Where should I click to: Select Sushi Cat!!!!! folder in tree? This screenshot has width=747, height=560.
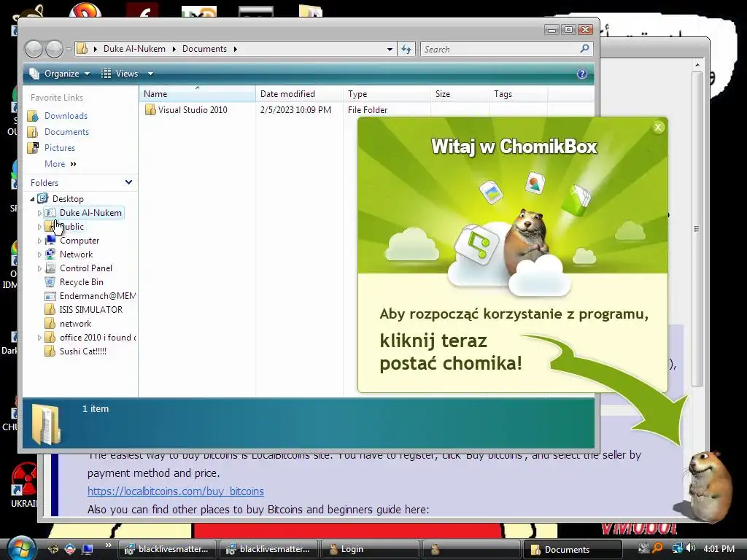click(83, 351)
